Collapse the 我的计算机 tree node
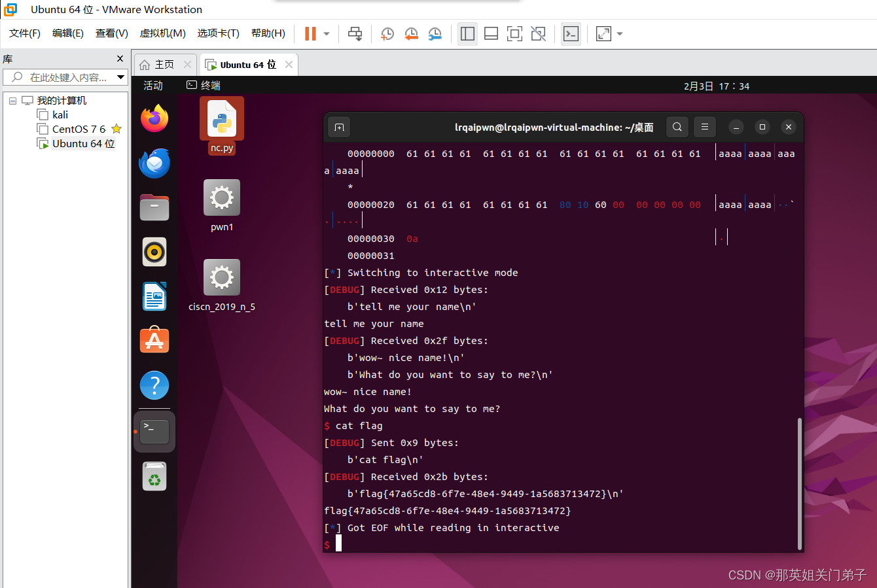The height and width of the screenshot is (588, 877). (x=12, y=101)
